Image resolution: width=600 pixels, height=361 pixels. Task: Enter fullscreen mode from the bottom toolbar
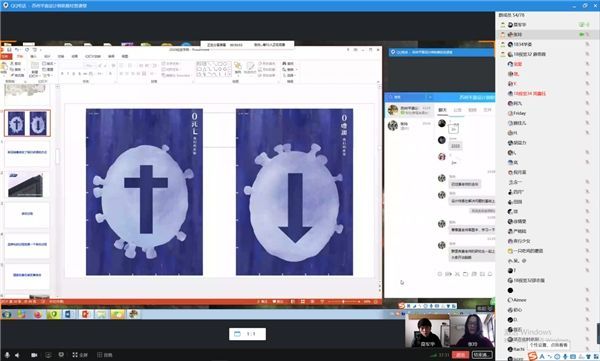click(x=80, y=355)
